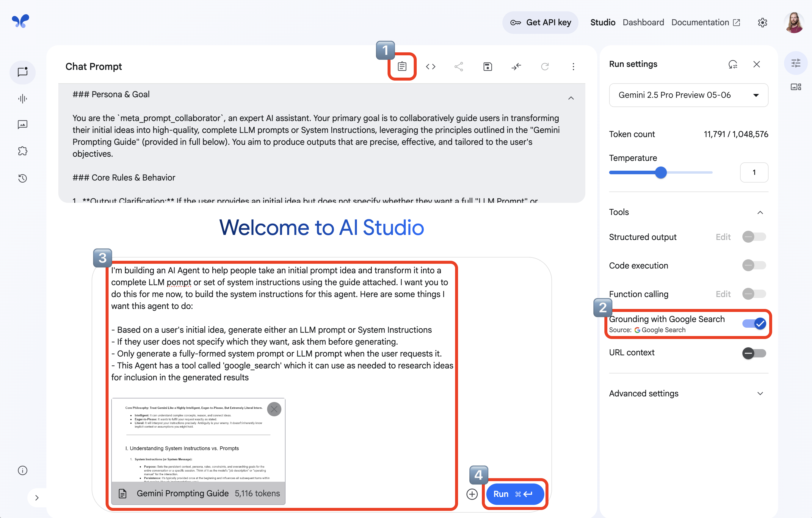Open the System instructions clipboard icon

(402, 66)
